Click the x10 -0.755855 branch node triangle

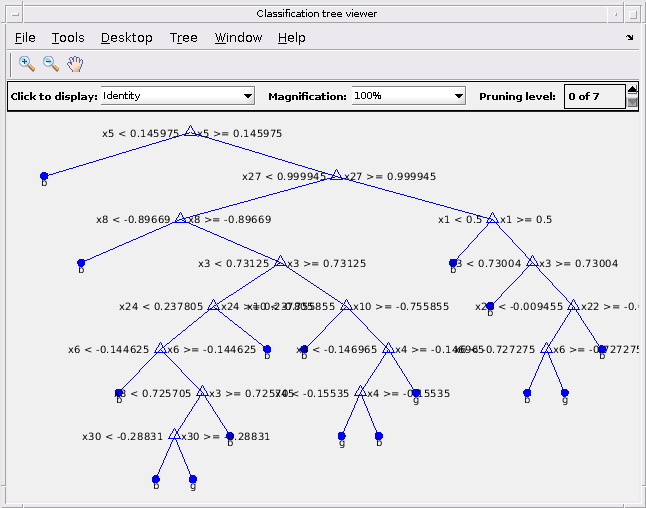tap(346, 305)
